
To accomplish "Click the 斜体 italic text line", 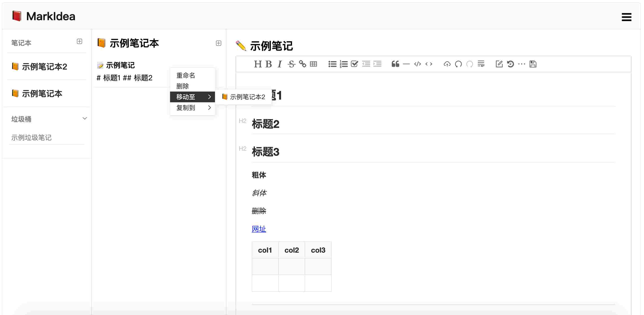I will [x=259, y=193].
